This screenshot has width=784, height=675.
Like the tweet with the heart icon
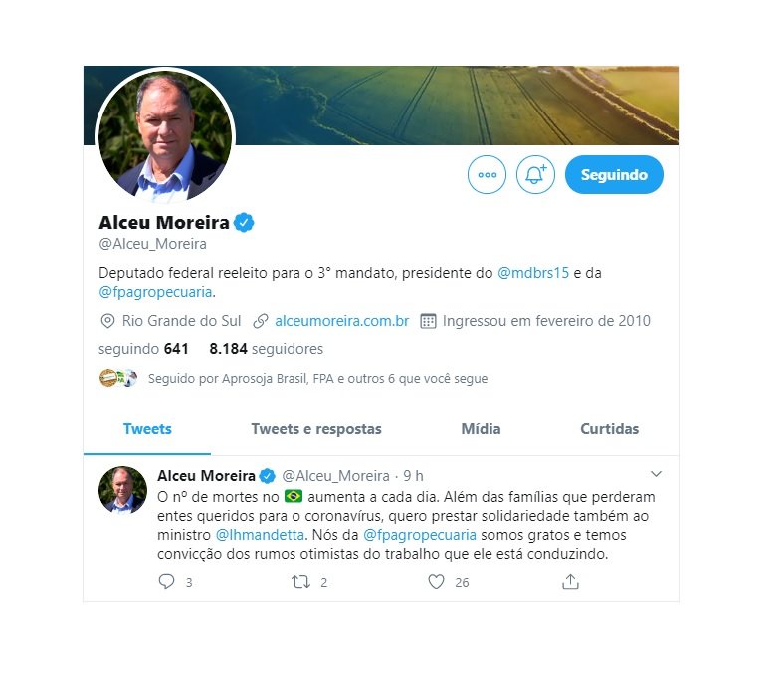436,582
